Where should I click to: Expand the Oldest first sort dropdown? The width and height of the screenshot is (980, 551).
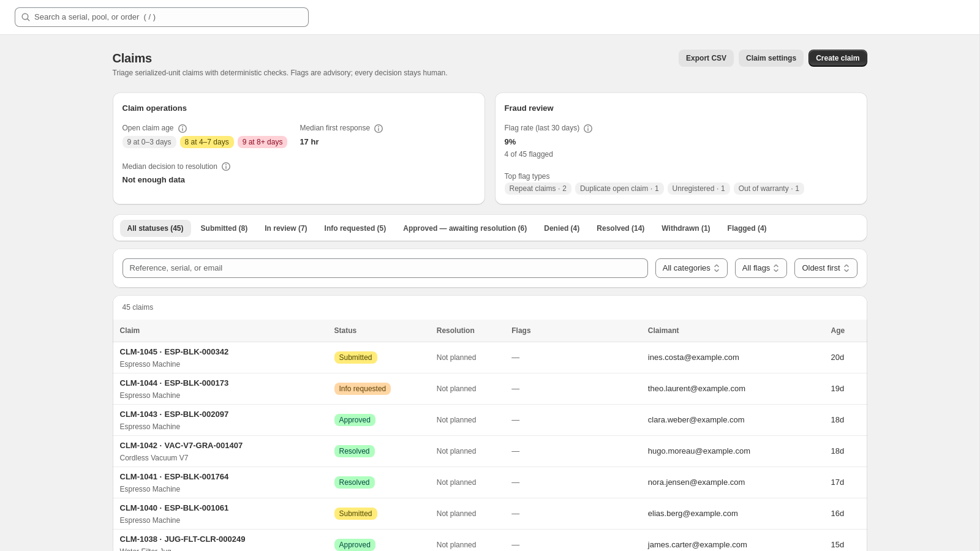coord(826,268)
